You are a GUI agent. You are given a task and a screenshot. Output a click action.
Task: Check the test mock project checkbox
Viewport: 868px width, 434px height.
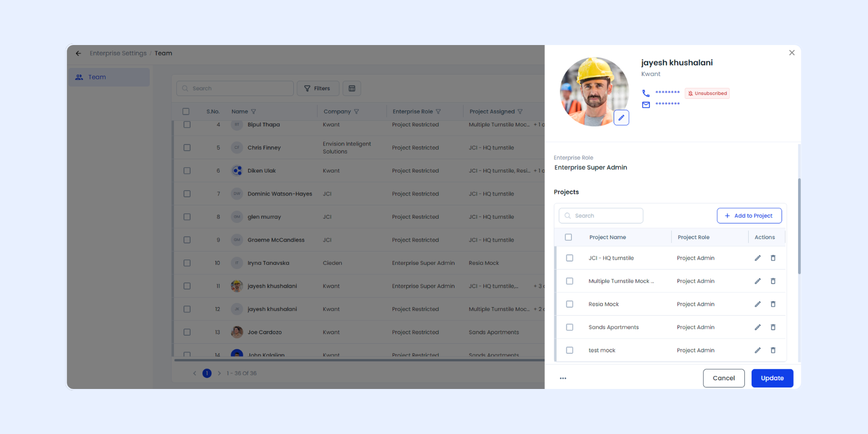coord(570,350)
